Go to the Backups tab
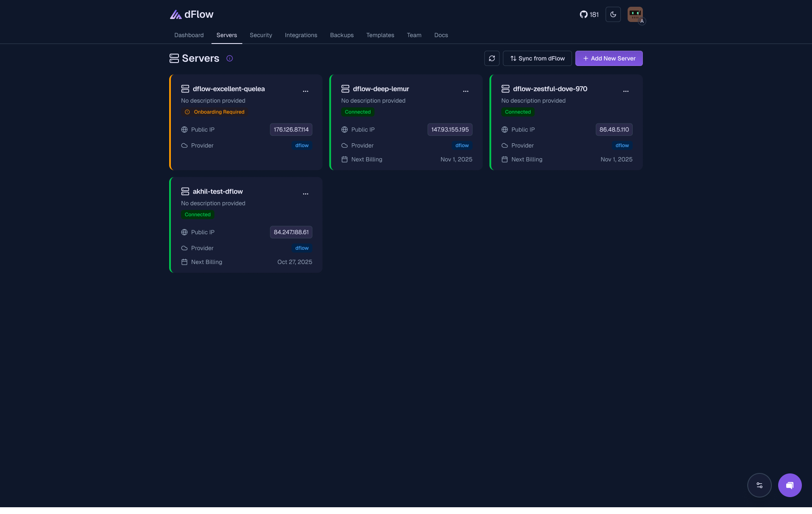 point(342,35)
